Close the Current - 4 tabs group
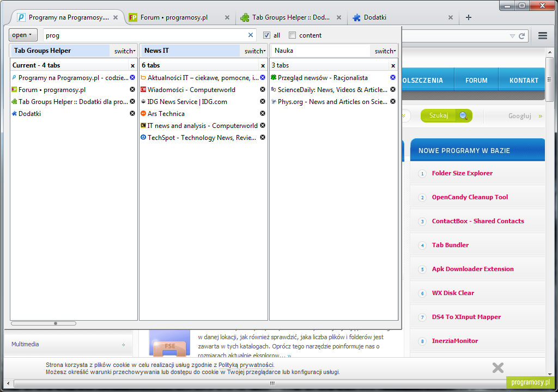The image size is (558, 392). [133, 65]
